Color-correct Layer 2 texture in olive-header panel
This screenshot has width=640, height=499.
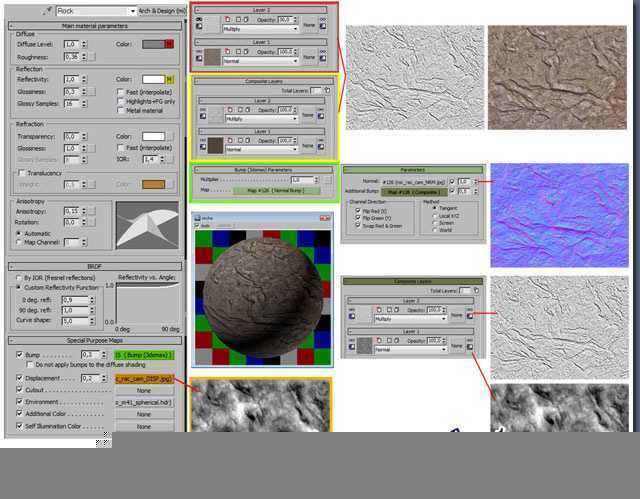coord(352,317)
